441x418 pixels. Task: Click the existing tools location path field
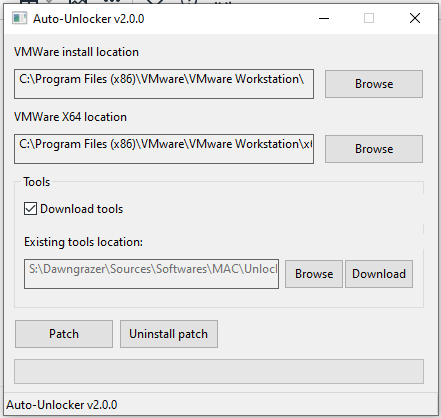[x=151, y=274]
